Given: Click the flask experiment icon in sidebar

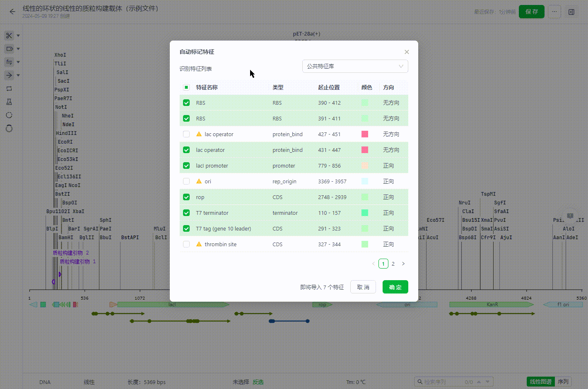Looking at the screenshot, I should point(9,102).
